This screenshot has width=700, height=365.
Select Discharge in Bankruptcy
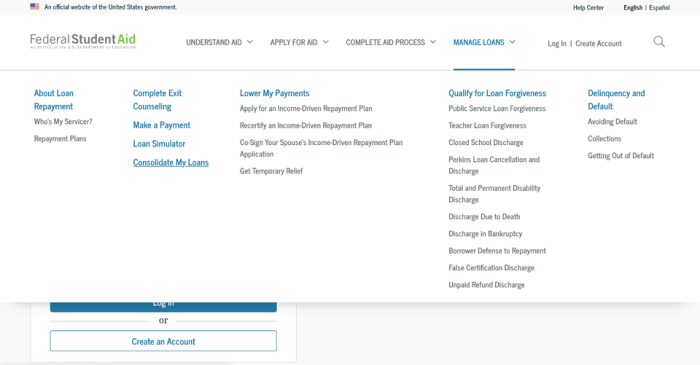(485, 233)
